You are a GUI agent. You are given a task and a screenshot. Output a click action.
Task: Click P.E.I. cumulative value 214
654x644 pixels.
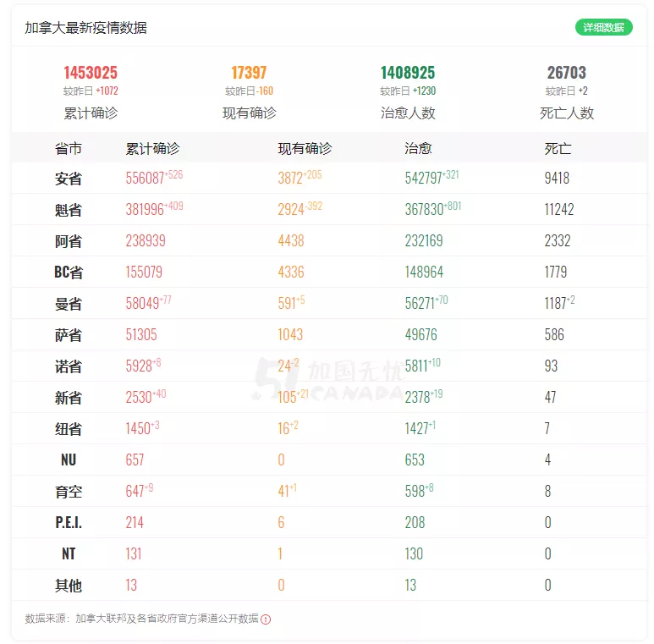[135, 522]
